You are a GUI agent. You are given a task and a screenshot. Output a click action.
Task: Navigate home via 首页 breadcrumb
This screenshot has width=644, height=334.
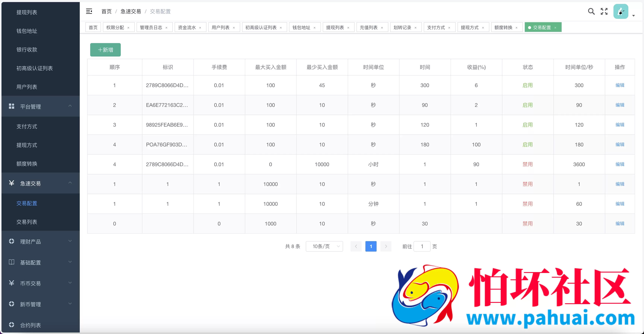tap(106, 11)
